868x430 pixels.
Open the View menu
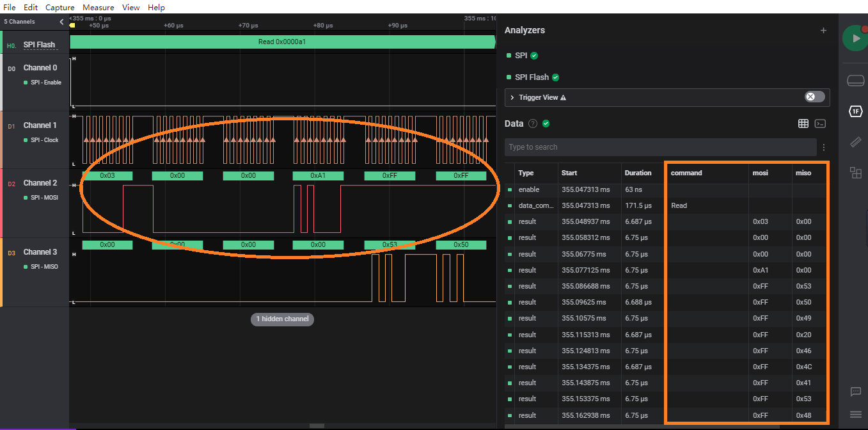pos(130,8)
